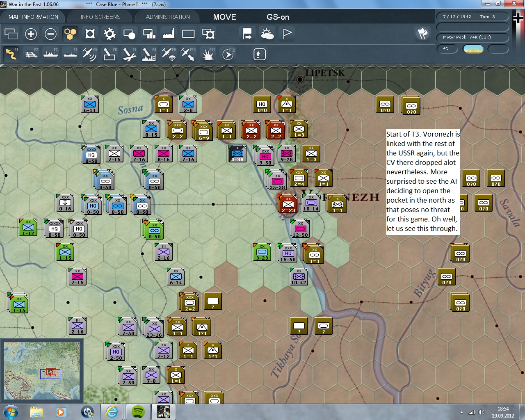Toggle the four-cornered ring map overlay
Viewport: 525px width, 420px height.
coord(90,34)
